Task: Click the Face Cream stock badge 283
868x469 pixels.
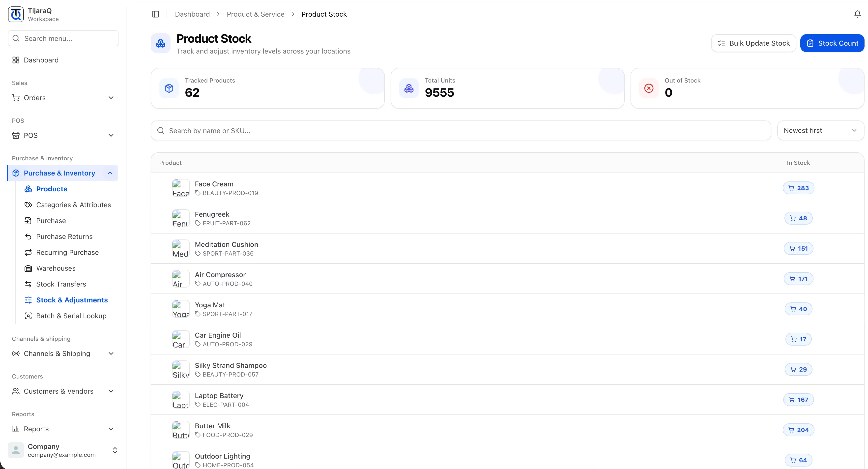Action: [x=798, y=188]
